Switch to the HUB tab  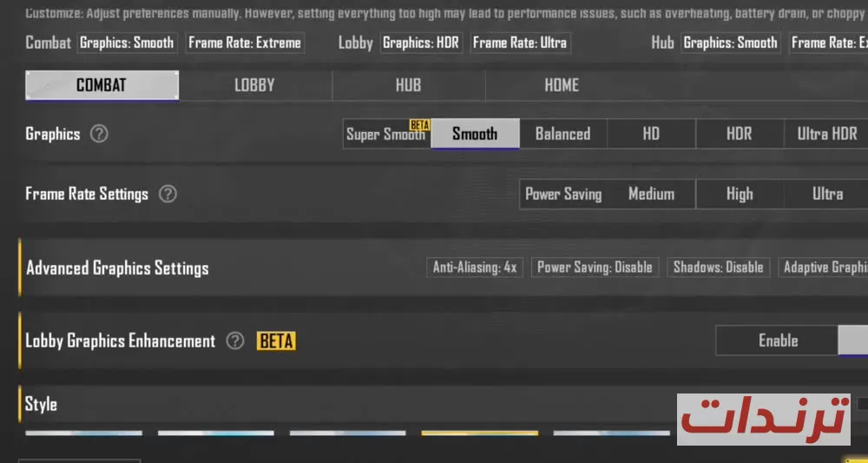click(x=409, y=85)
